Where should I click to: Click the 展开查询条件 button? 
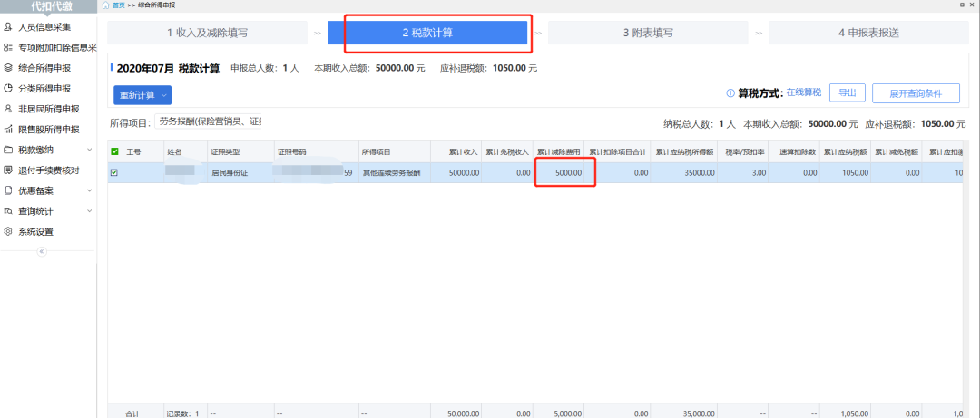[916, 93]
